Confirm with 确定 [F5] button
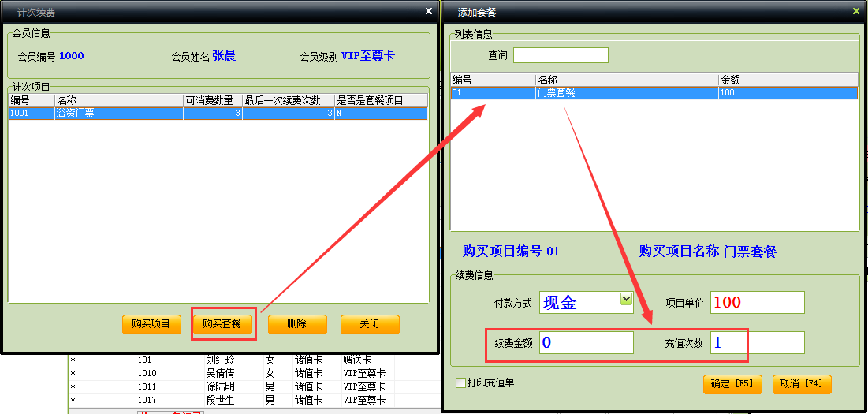Screen dimensions: 868x414 click(x=732, y=384)
